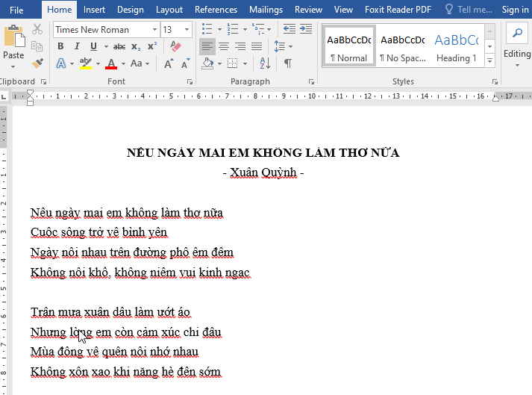
Task: Expand the Underline style dropdown arrow
Action: point(106,46)
